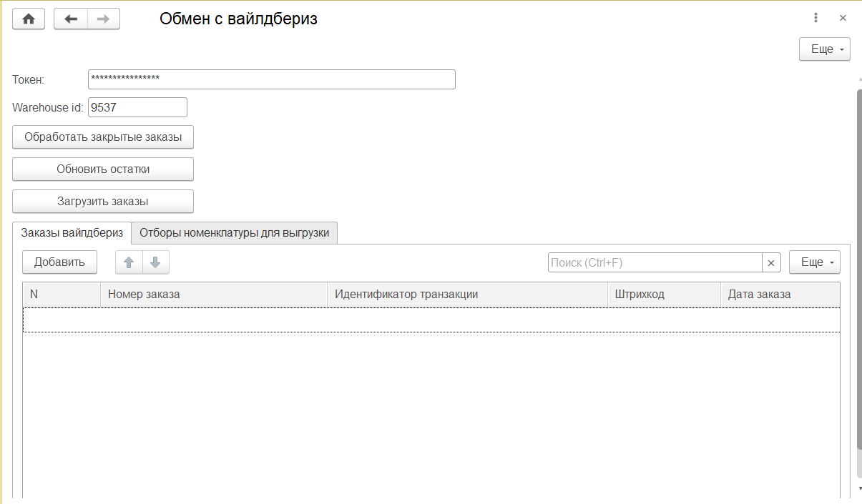Viewport: 862px width, 504px height.
Task: Sort by Штрихкод column header
Action: [x=664, y=295]
